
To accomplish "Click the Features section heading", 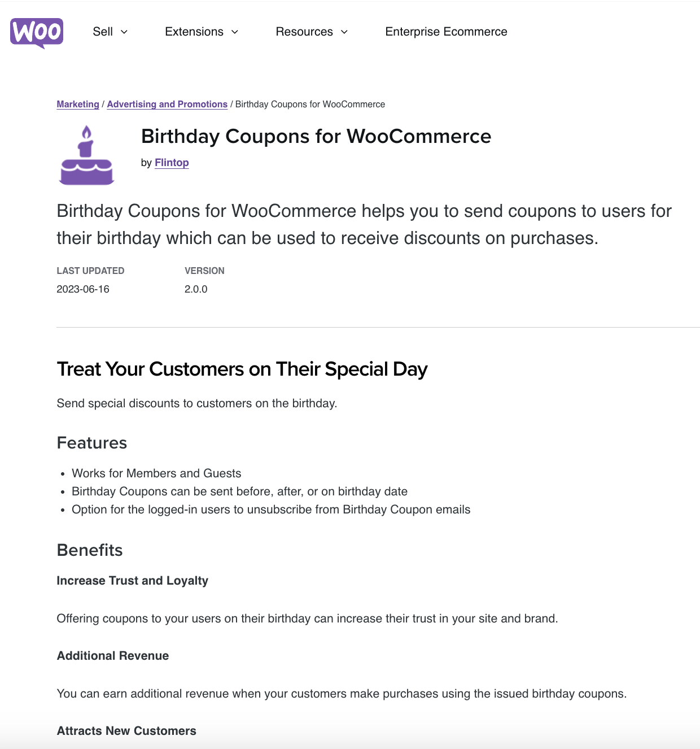I will point(91,443).
